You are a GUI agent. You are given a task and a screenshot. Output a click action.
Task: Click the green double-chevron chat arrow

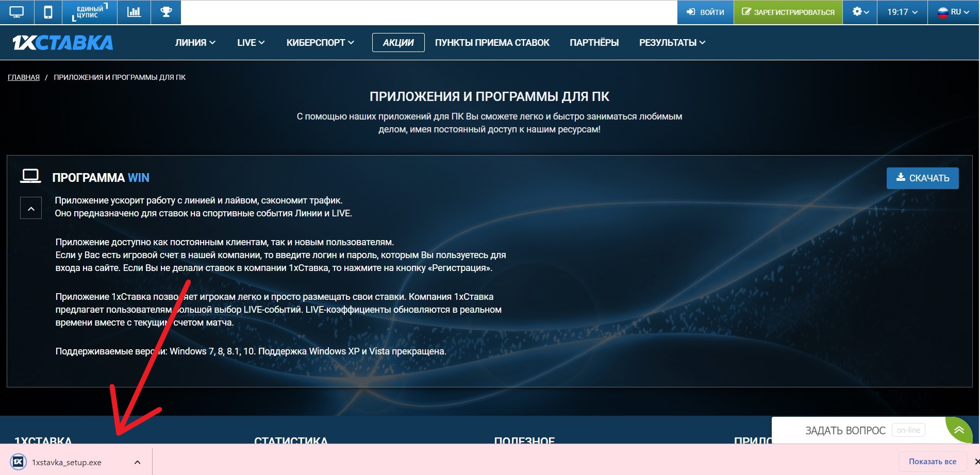(x=959, y=430)
